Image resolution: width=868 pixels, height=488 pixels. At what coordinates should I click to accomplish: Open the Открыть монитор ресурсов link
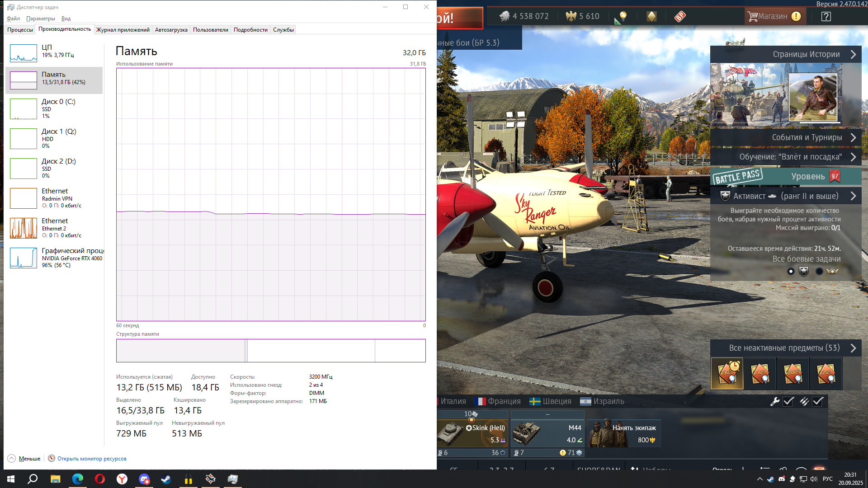point(92,459)
